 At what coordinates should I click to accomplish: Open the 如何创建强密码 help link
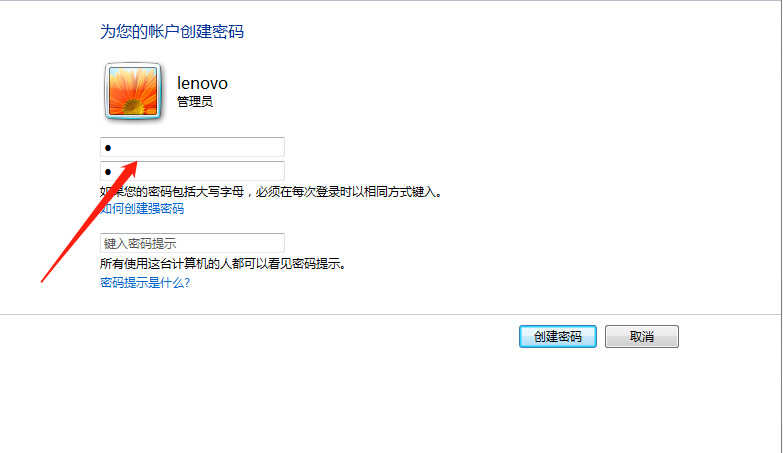[x=142, y=208]
